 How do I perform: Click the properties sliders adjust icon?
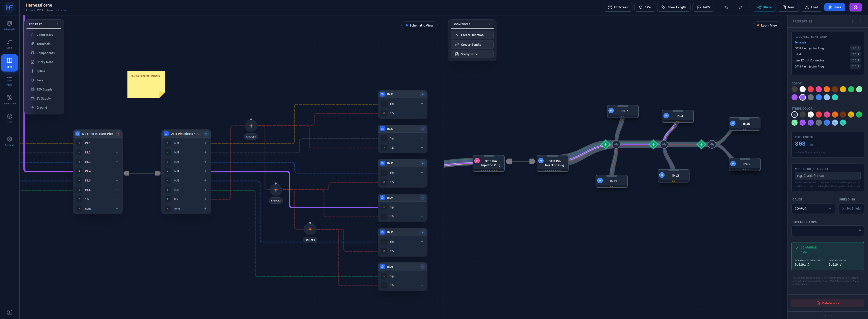click(854, 21)
